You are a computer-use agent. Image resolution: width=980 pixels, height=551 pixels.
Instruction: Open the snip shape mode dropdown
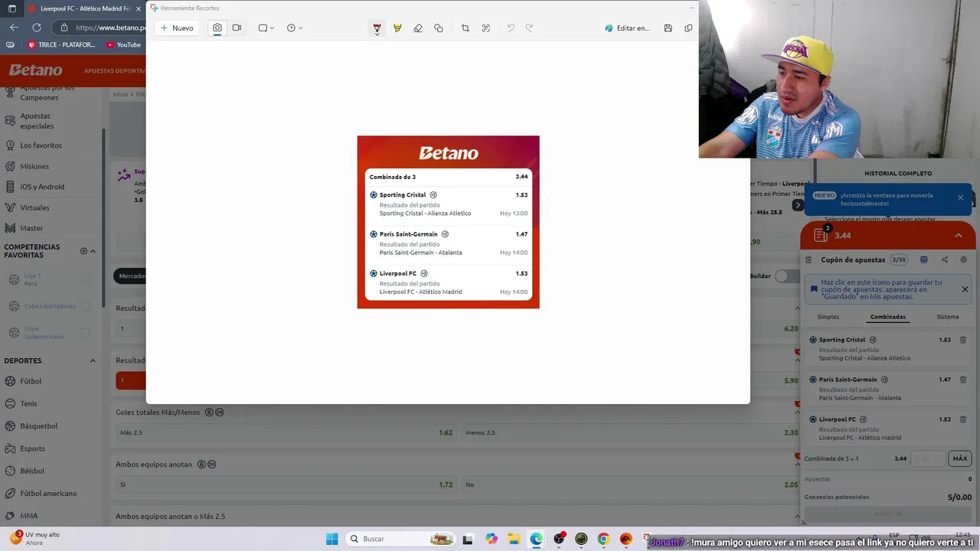266,28
